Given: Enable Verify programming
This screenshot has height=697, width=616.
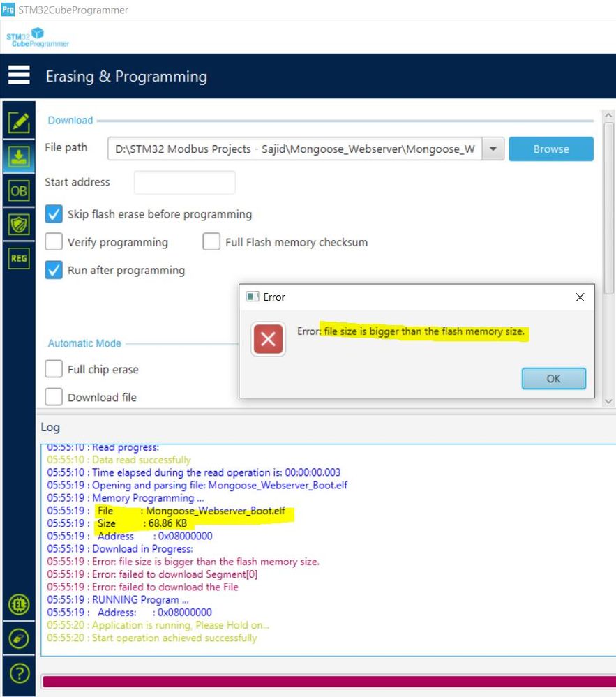Looking at the screenshot, I should click(54, 242).
